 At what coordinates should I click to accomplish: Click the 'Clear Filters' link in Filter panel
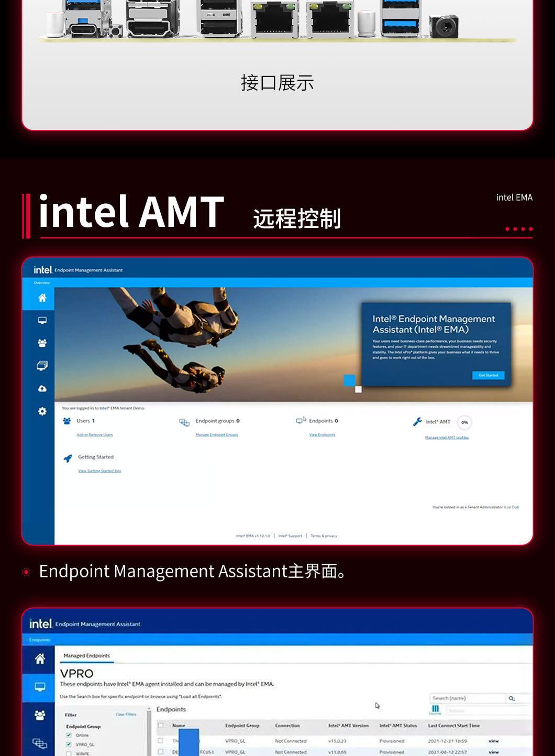126,714
